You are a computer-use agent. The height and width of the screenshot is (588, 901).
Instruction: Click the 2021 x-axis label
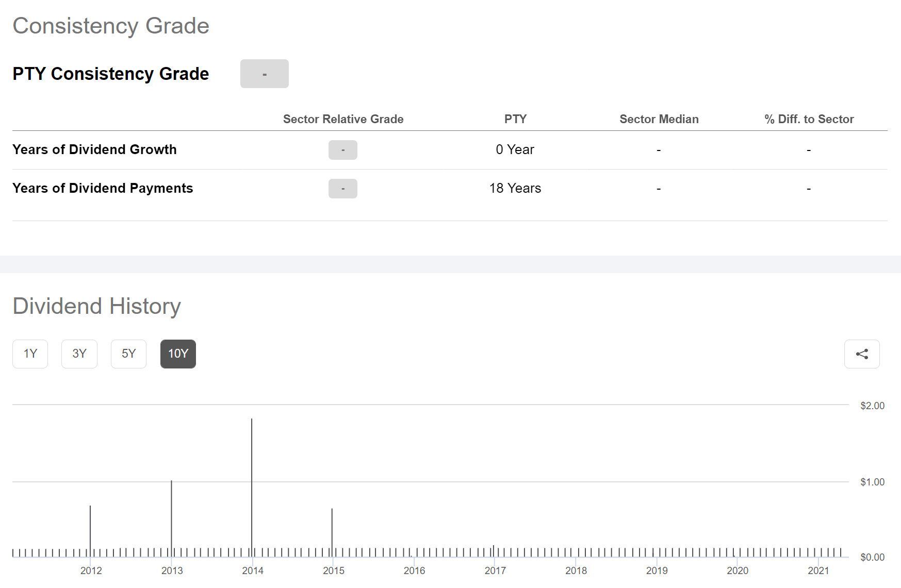click(818, 570)
